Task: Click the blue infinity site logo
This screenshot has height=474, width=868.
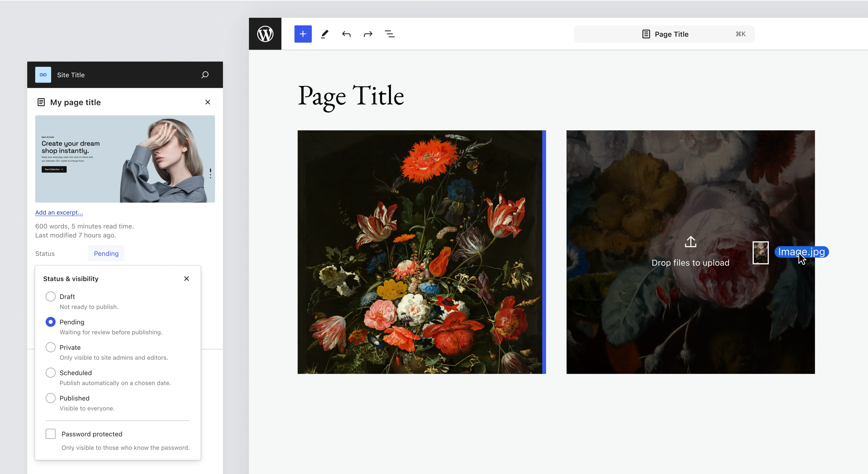Action: pyautogui.click(x=43, y=75)
